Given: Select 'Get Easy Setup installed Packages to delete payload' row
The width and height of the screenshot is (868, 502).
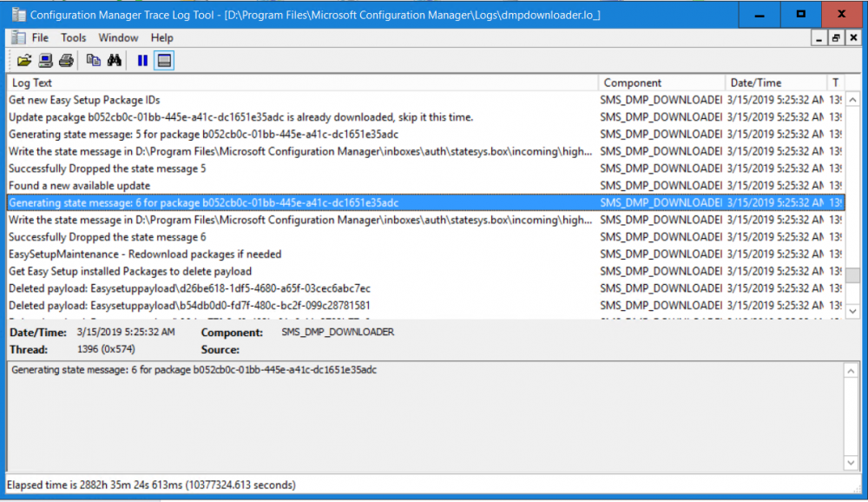Looking at the screenshot, I should point(425,272).
